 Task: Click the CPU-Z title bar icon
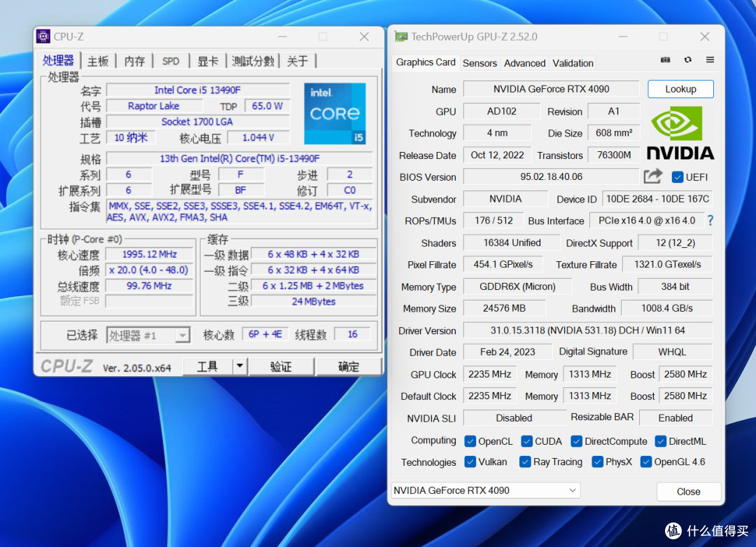pos(43,36)
